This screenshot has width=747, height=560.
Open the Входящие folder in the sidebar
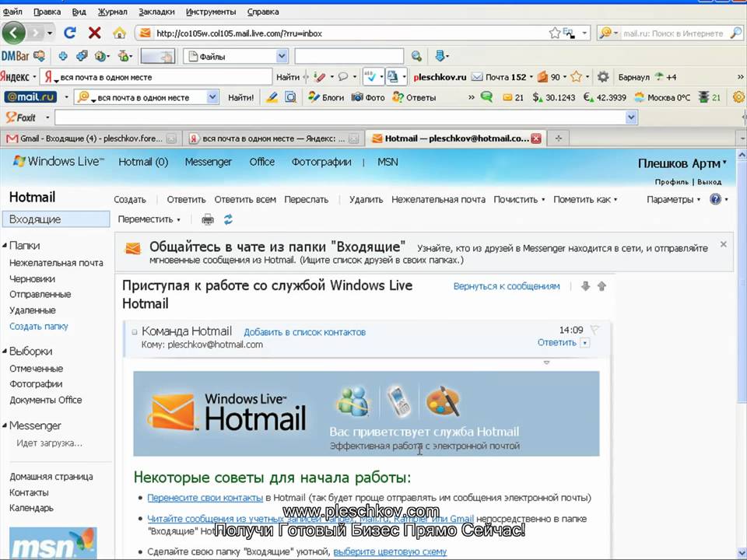tap(56, 219)
